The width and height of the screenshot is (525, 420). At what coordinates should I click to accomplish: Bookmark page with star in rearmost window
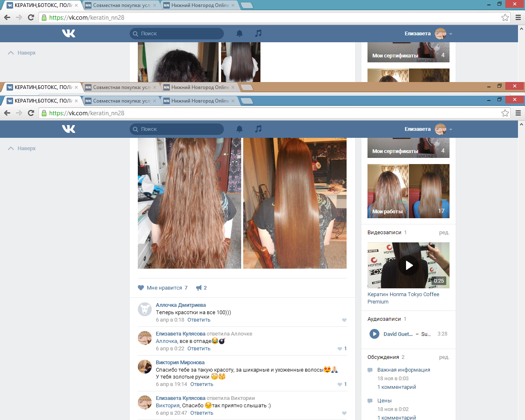(x=505, y=17)
